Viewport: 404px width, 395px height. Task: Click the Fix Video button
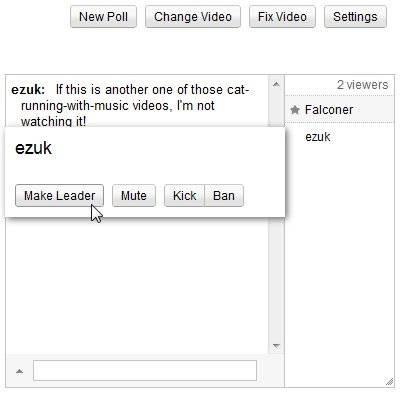point(282,17)
